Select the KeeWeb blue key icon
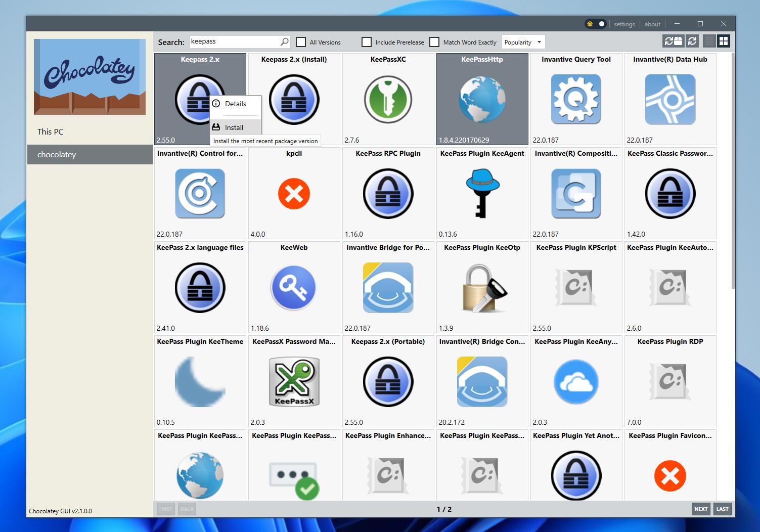Screen dimensions: 760x532 point(294,288)
